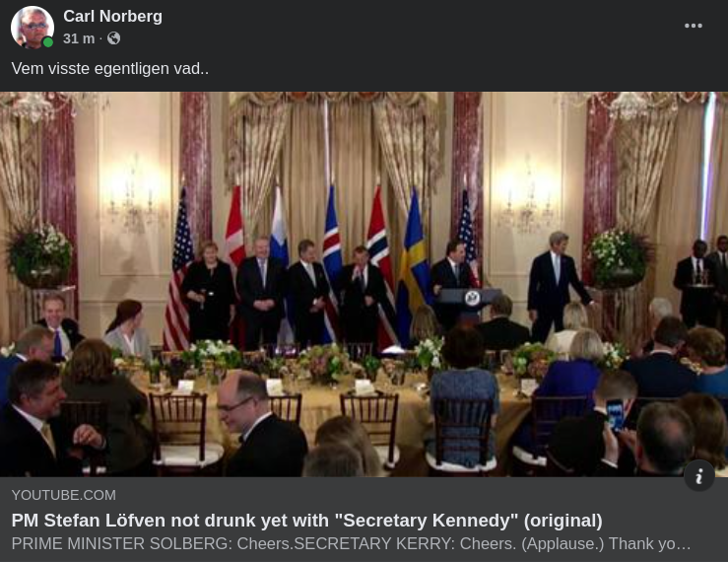The image size is (728, 562).
Task: Open the Carl Norberg profile name link
Action: (113, 17)
